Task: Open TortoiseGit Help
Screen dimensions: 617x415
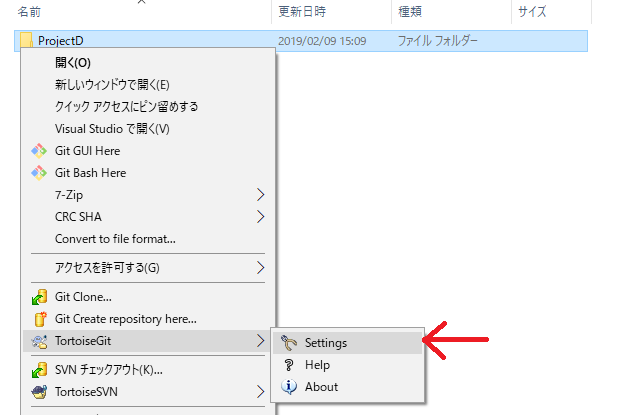Action: pos(347,365)
